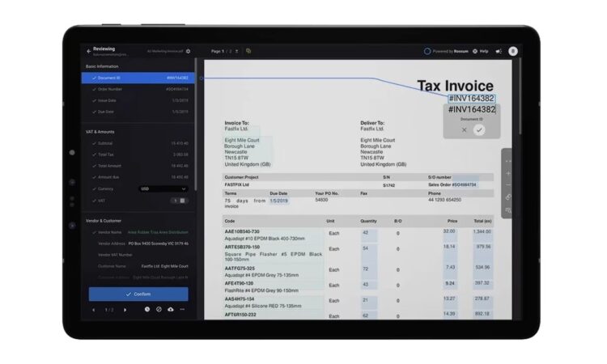Toggle the checkmark beside the Subtotal field
This screenshot has width=607, height=364.
click(x=95, y=143)
